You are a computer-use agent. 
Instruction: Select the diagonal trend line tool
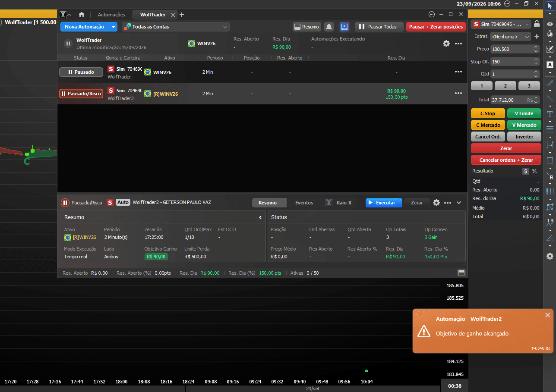click(550, 98)
